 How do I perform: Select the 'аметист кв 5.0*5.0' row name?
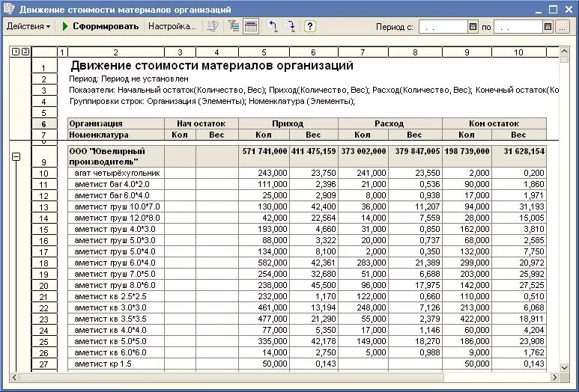116,341
